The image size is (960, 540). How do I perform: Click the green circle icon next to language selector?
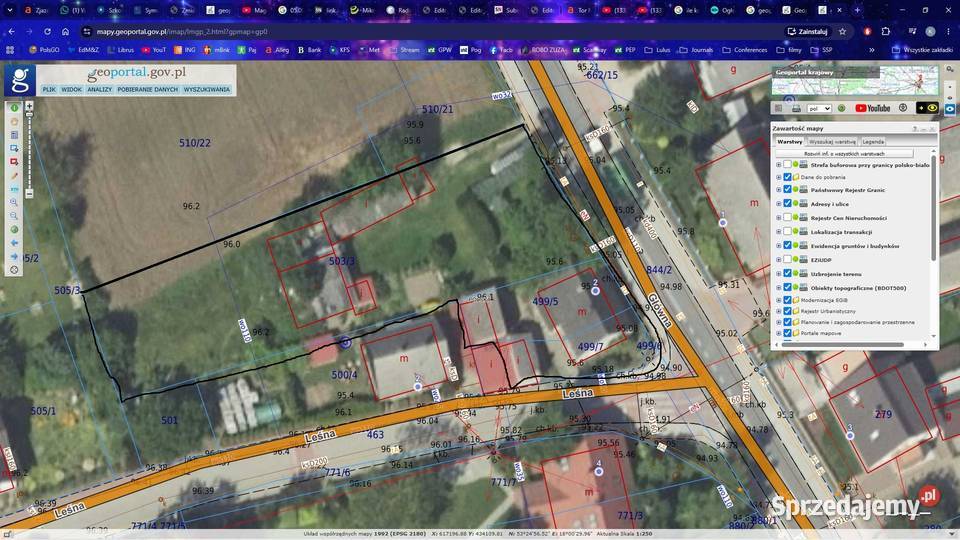coord(842,108)
